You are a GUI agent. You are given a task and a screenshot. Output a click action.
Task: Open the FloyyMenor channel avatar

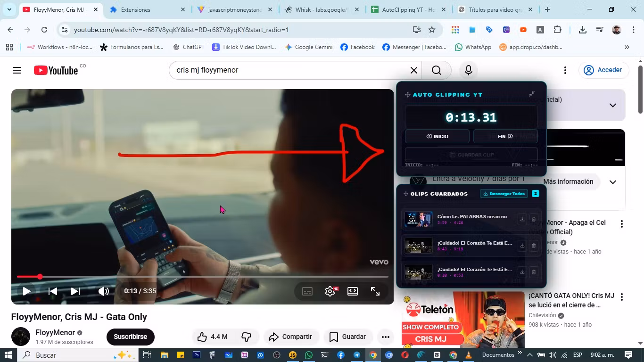(x=21, y=337)
